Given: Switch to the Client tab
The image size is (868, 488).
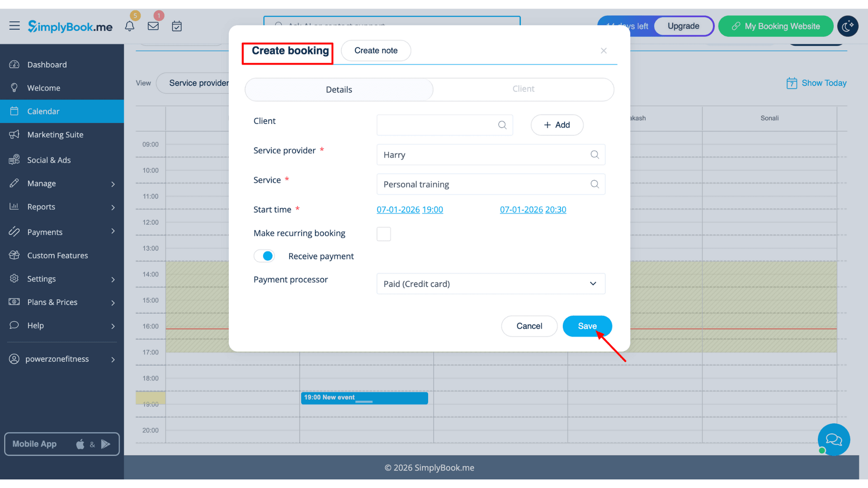Looking at the screenshot, I should point(523,89).
